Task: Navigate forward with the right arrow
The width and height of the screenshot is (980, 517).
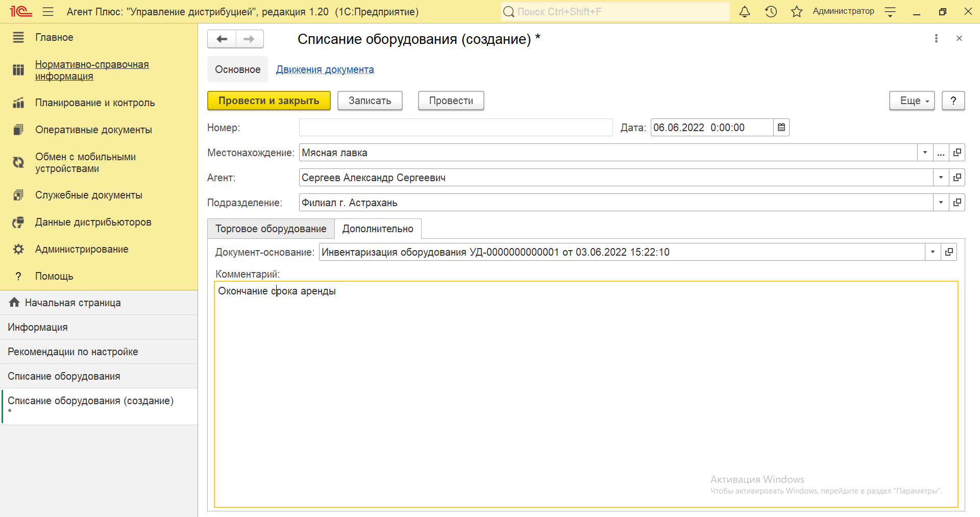Action: tap(249, 39)
